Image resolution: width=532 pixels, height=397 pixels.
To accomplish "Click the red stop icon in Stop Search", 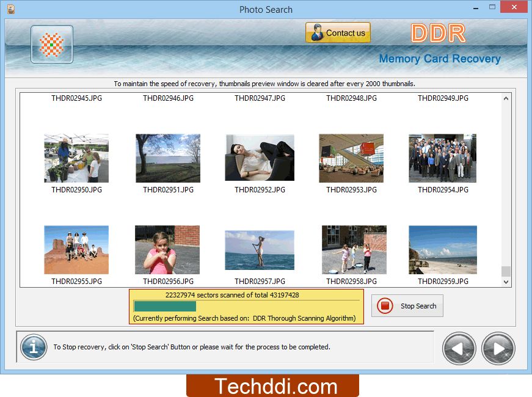I will [385, 306].
